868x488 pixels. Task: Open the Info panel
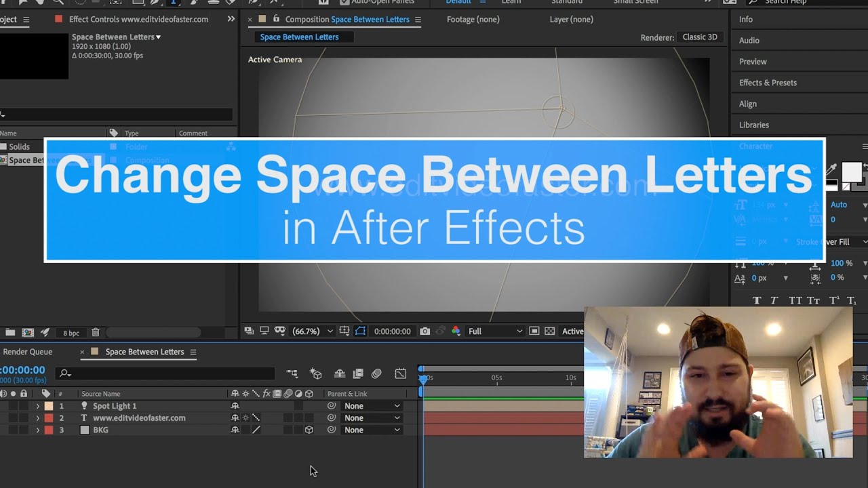tap(746, 20)
